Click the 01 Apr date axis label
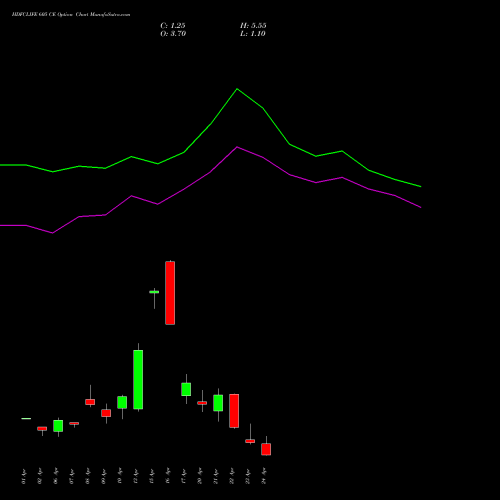 coord(24,476)
